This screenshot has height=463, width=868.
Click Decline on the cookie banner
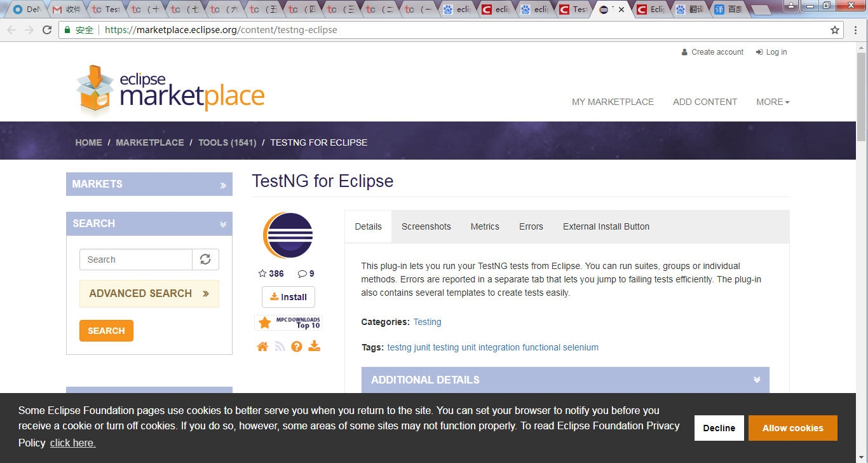pos(719,428)
